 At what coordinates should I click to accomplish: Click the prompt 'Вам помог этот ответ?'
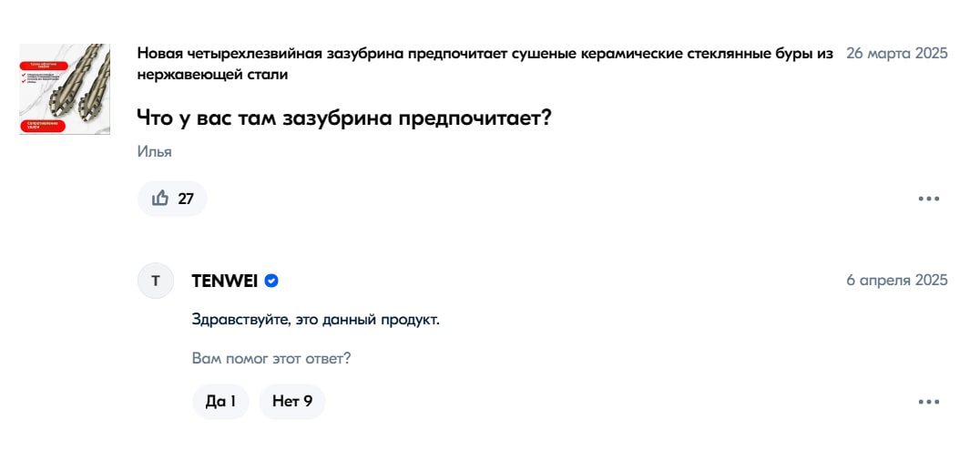(271, 358)
